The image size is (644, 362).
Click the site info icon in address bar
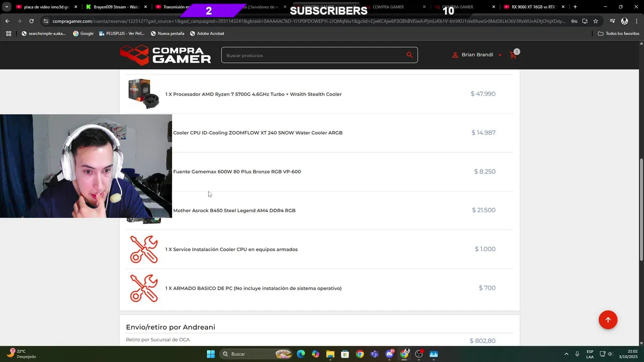tap(46, 21)
